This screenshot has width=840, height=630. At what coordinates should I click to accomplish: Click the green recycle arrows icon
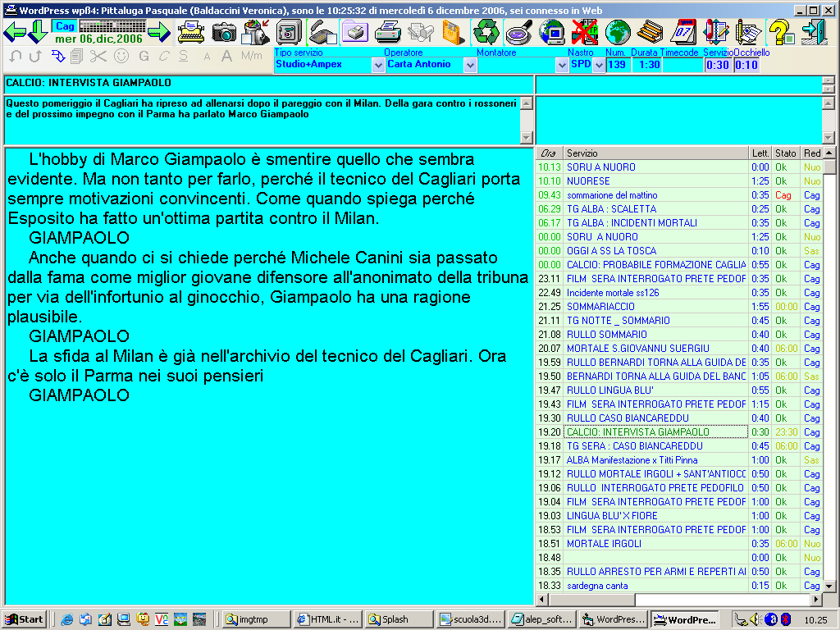(486, 32)
